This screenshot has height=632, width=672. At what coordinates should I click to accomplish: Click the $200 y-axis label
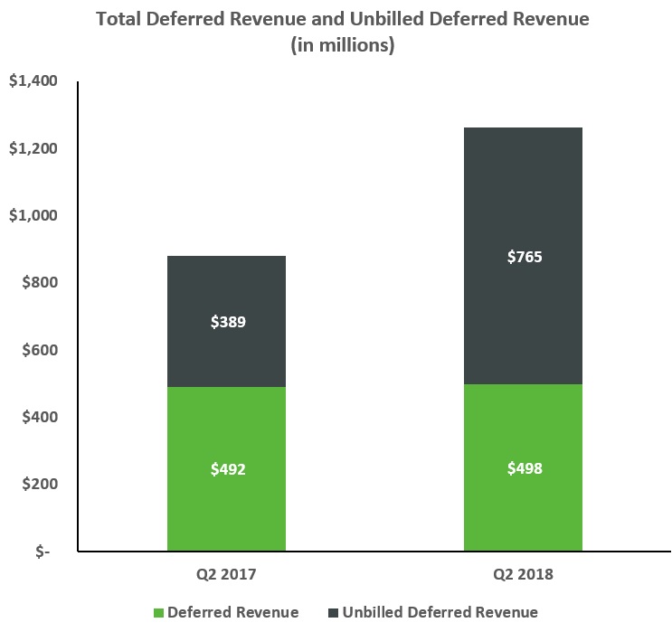[36, 484]
